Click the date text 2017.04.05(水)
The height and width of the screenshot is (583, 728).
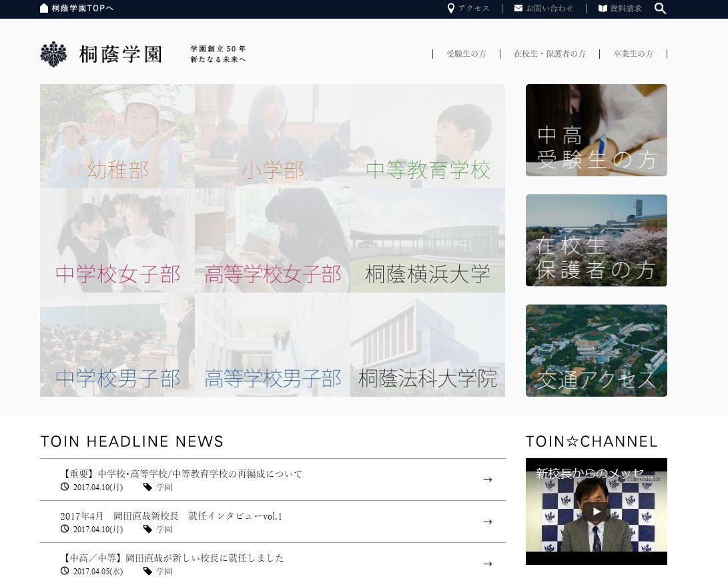(x=98, y=571)
